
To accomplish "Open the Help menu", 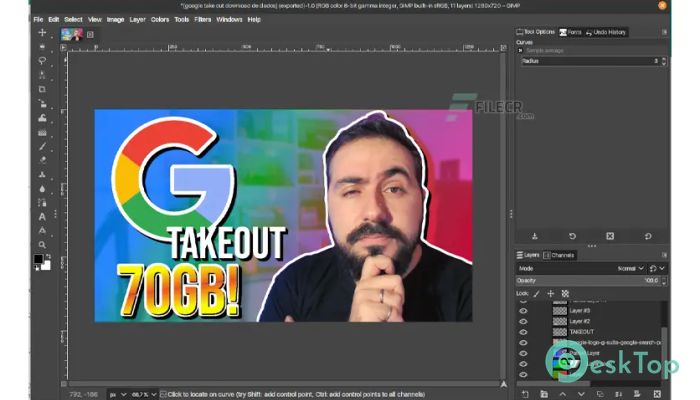I will pos(254,20).
